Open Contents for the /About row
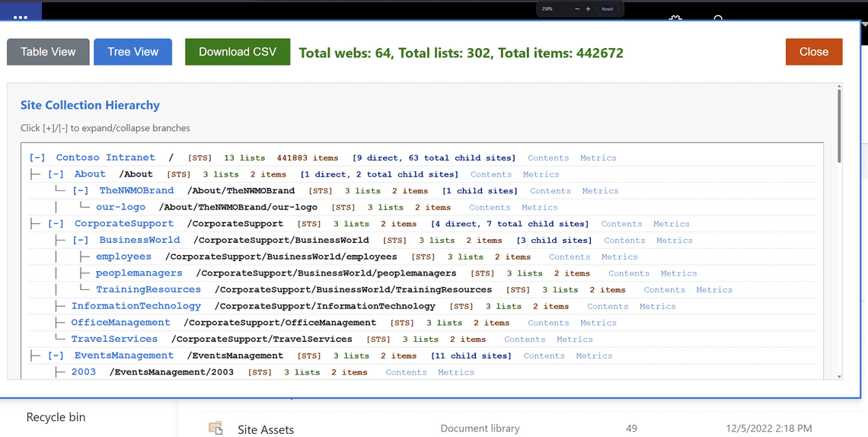The height and width of the screenshot is (437, 868). pos(491,175)
